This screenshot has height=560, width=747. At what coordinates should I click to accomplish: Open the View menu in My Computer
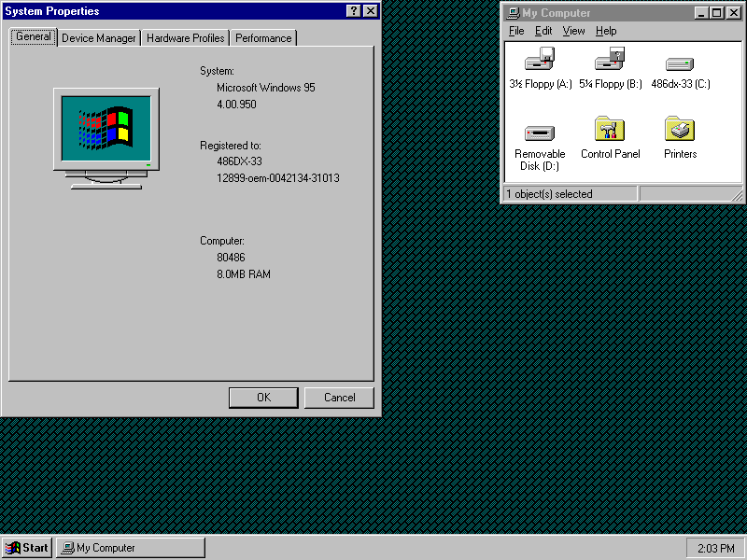(x=573, y=31)
